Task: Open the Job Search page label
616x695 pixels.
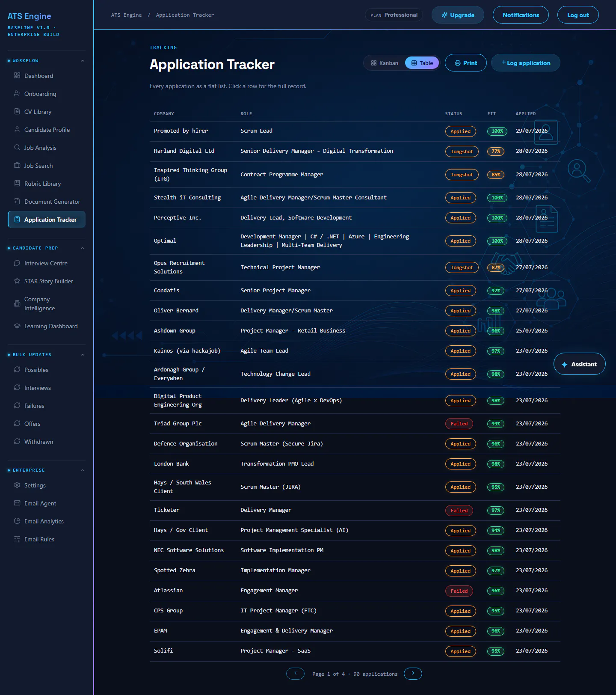Action: point(38,166)
